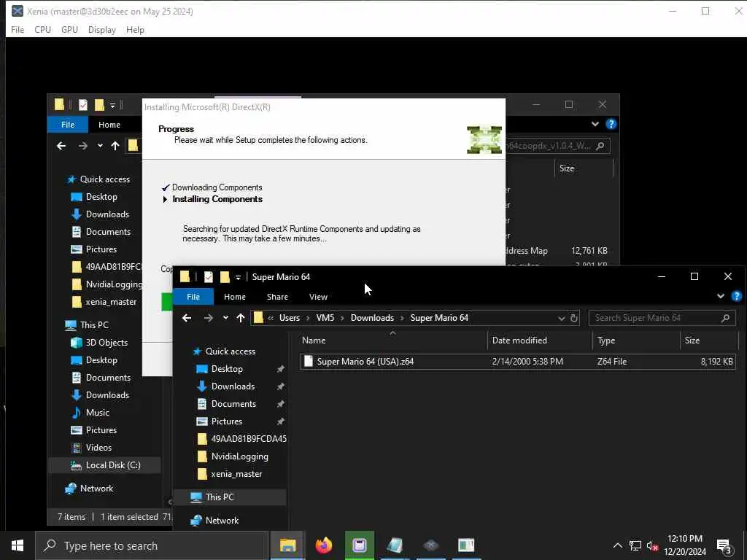This screenshot has width=747, height=560.
Task: Click File tab in background Explorer window
Action: click(68, 125)
